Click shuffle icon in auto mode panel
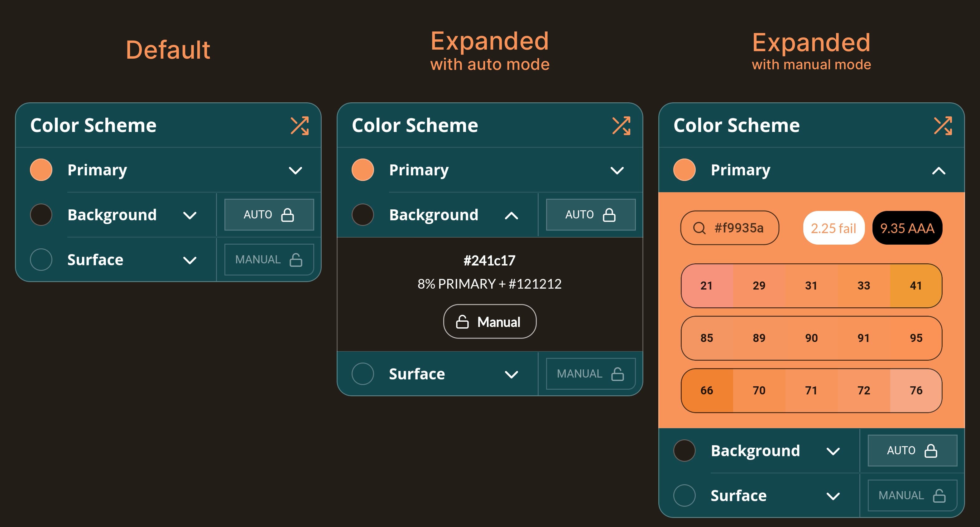This screenshot has height=527, width=980. tap(621, 126)
